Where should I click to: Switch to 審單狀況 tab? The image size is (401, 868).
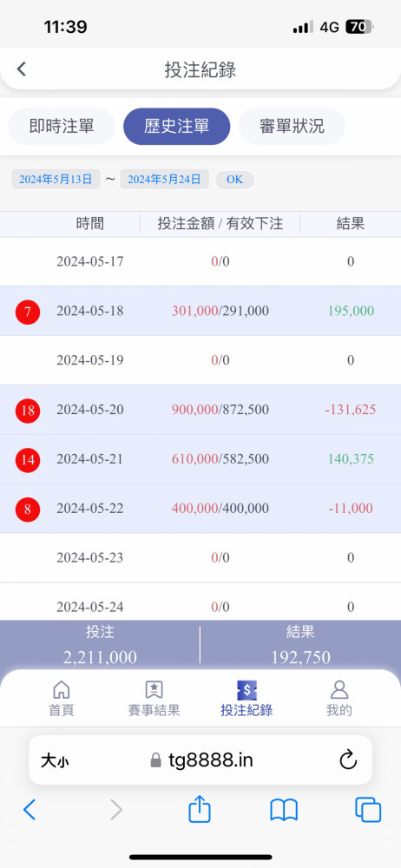[x=292, y=126]
